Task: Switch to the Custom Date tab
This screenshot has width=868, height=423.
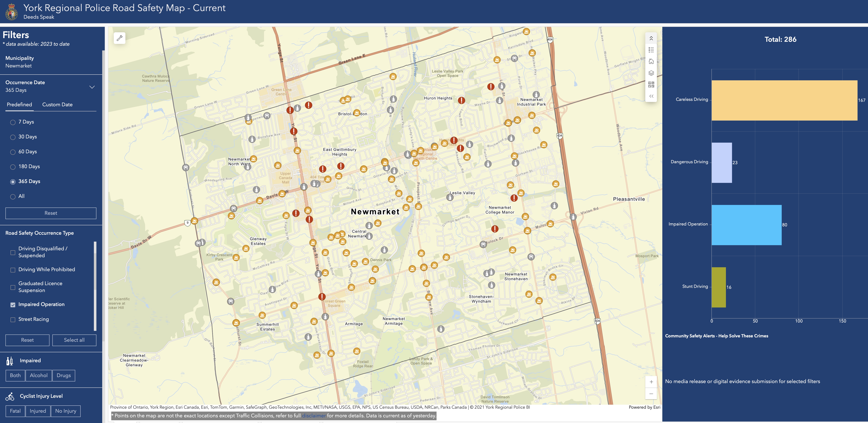Action: 57,104
